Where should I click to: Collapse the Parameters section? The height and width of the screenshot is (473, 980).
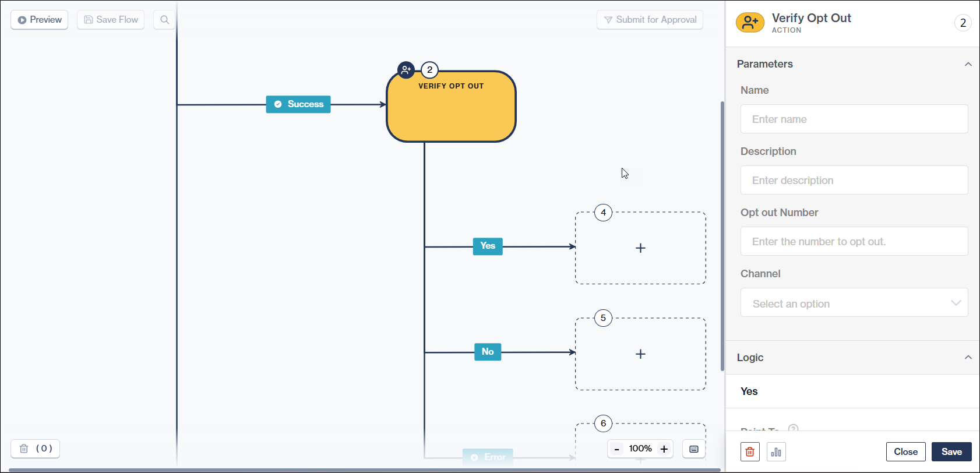[x=968, y=64]
